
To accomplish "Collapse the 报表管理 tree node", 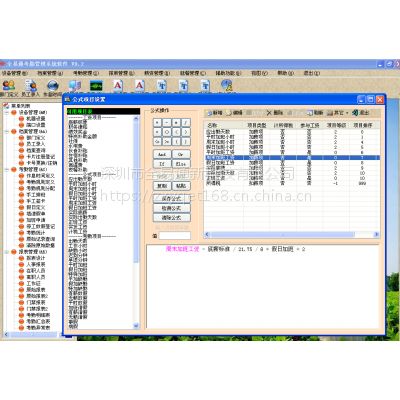I will 7,252.
